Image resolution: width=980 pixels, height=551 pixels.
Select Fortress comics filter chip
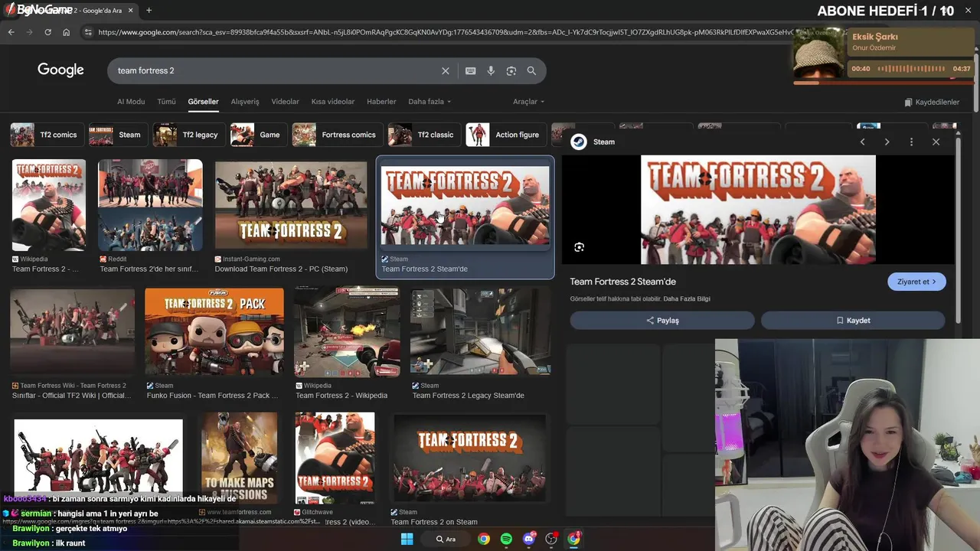click(337, 135)
